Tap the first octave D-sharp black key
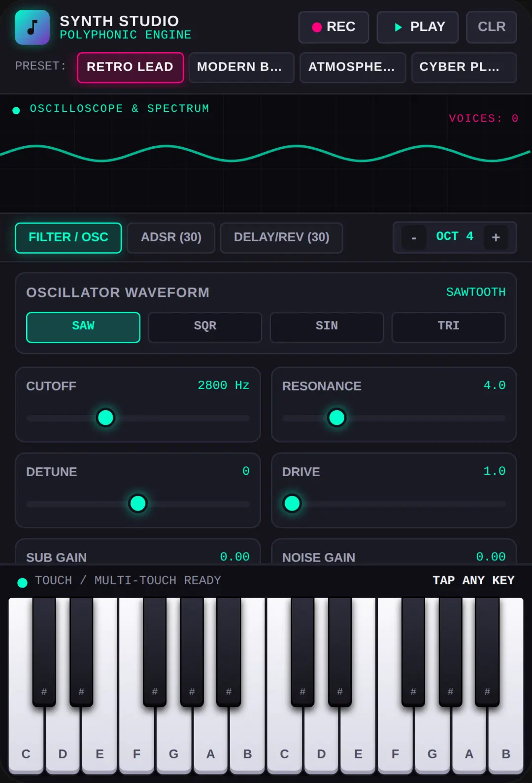The width and height of the screenshot is (532, 783). click(x=81, y=652)
